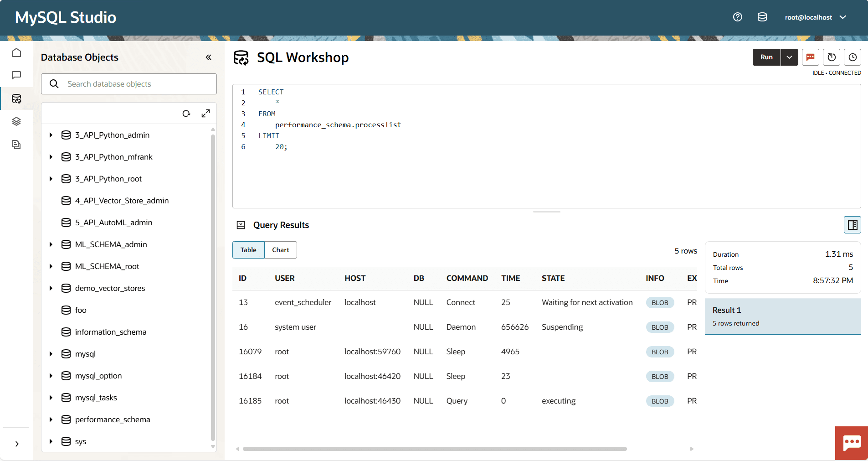The width and height of the screenshot is (868, 461).
Task: Select the foo schema
Action: tap(81, 310)
